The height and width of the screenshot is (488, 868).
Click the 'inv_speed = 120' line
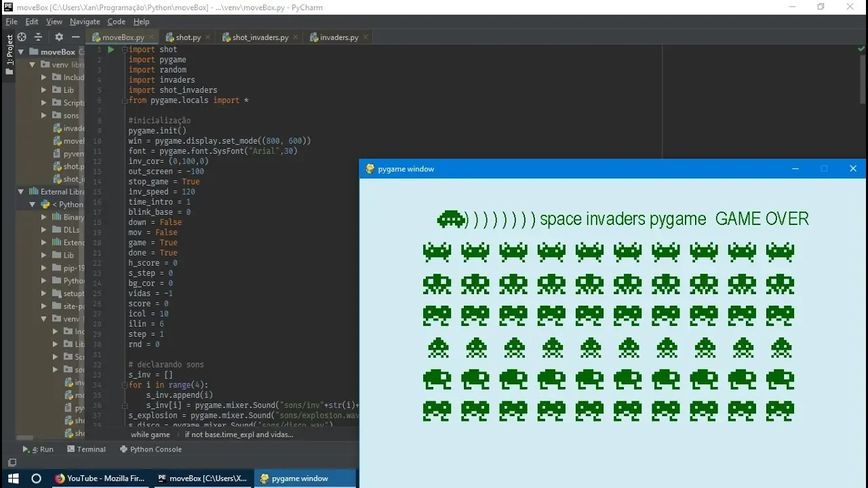point(162,192)
